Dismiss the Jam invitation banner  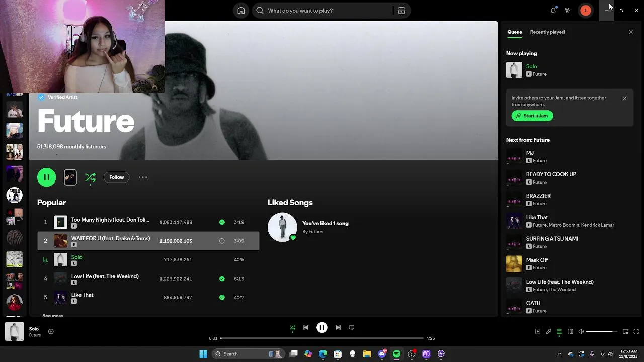[625, 98]
